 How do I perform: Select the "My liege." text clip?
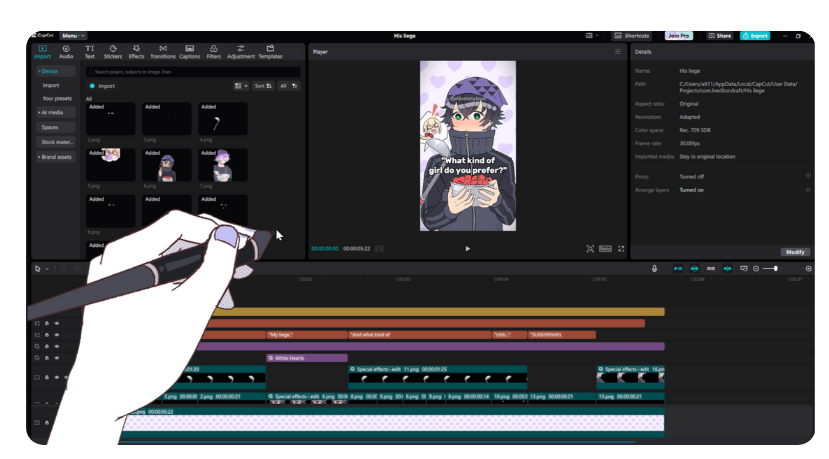(x=307, y=335)
